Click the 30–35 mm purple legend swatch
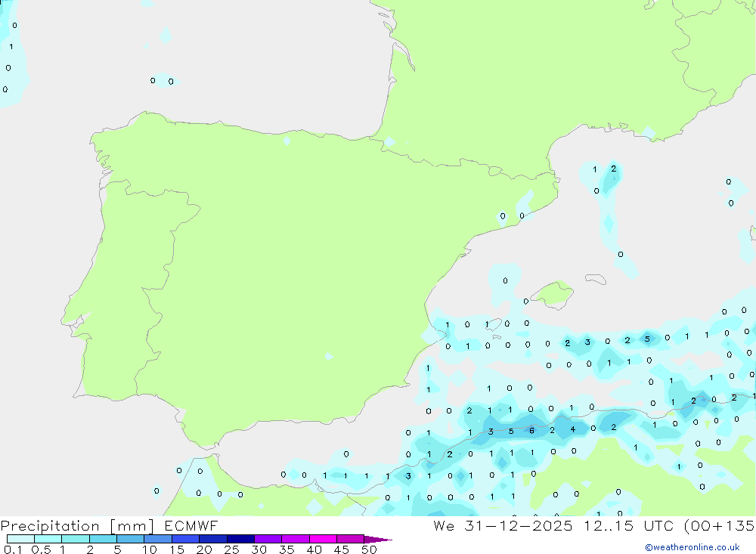The height and width of the screenshot is (554, 756). point(268,539)
